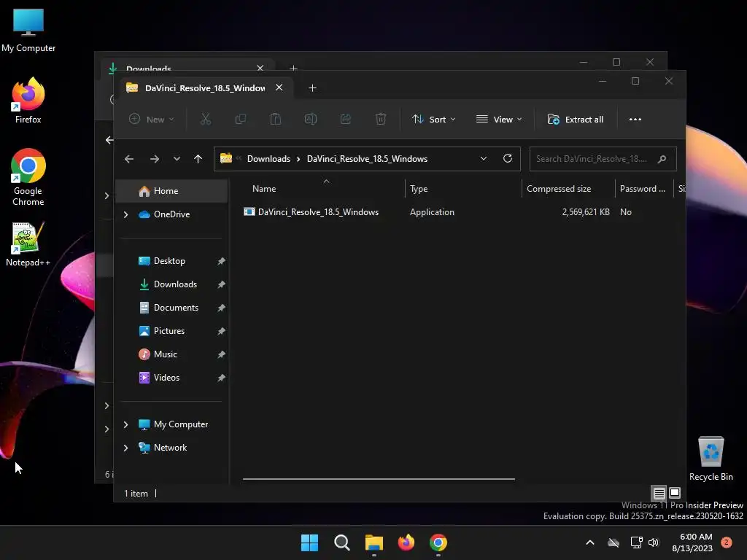Click File Explorer in the taskbar
This screenshot has height=560, width=747.
tap(374, 542)
